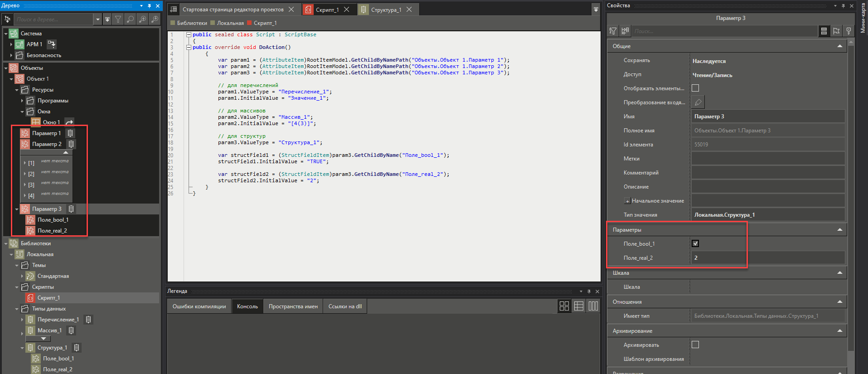
Task: Collapse the Общие section in Свойства
Action: [839, 46]
